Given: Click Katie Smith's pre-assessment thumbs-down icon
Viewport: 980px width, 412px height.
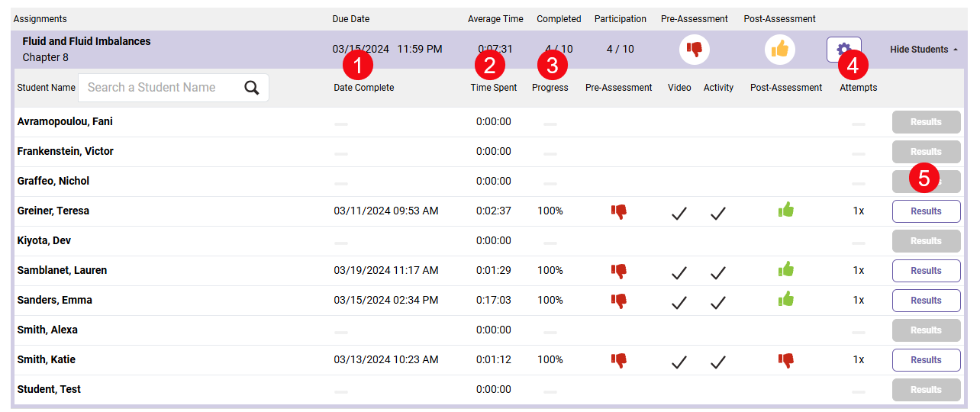Looking at the screenshot, I should point(619,360).
